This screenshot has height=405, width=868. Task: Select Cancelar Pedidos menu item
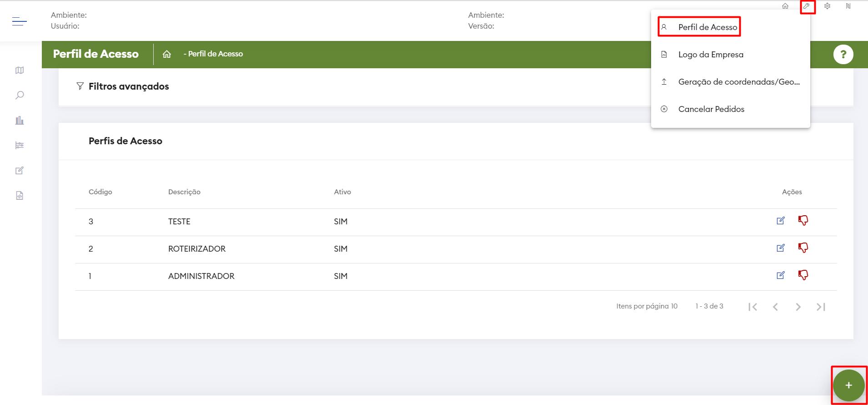(711, 109)
